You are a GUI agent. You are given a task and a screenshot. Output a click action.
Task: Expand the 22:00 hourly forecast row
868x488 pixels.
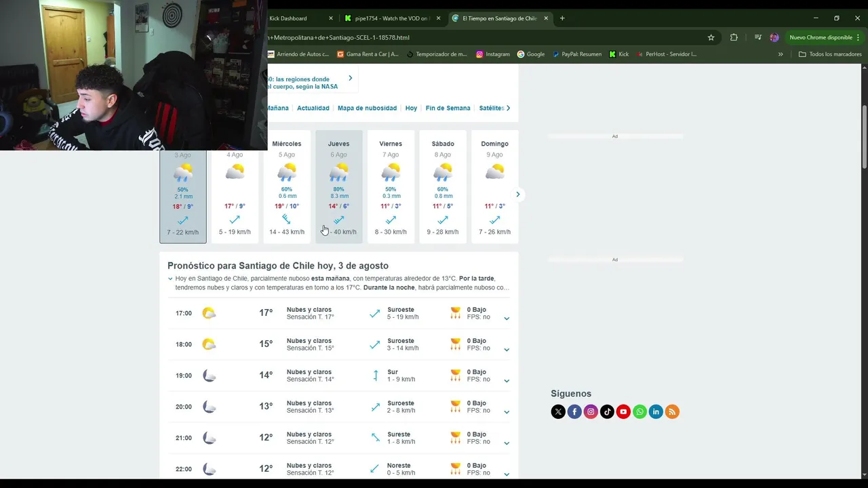tap(507, 474)
